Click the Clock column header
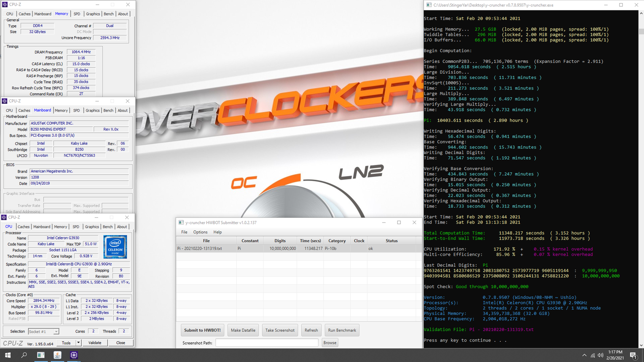 359,241
